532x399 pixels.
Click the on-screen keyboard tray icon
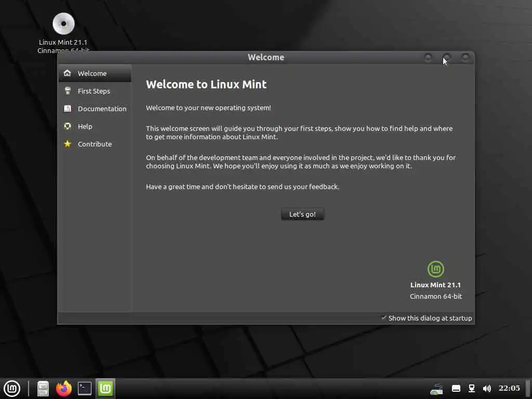(x=456, y=389)
